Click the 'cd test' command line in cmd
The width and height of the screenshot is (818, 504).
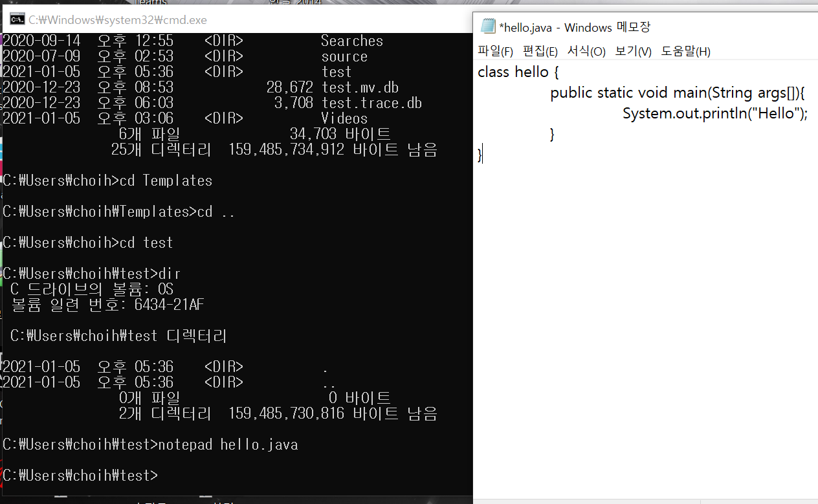coord(88,243)
